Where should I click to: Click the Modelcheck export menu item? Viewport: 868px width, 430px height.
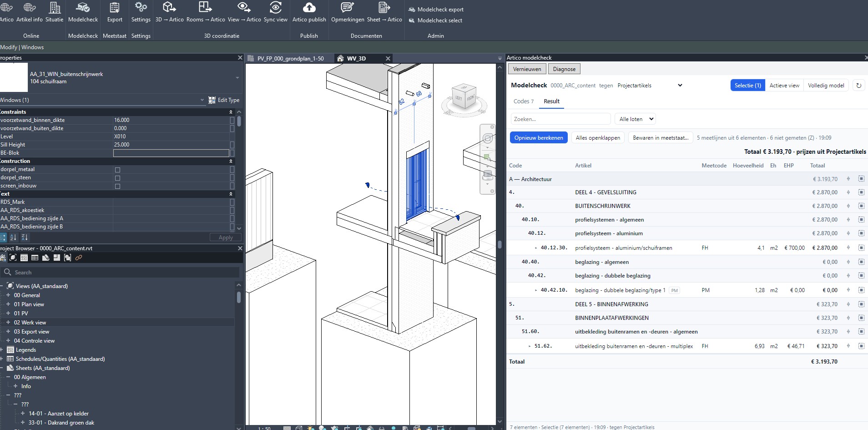click(x=436, y=9)
